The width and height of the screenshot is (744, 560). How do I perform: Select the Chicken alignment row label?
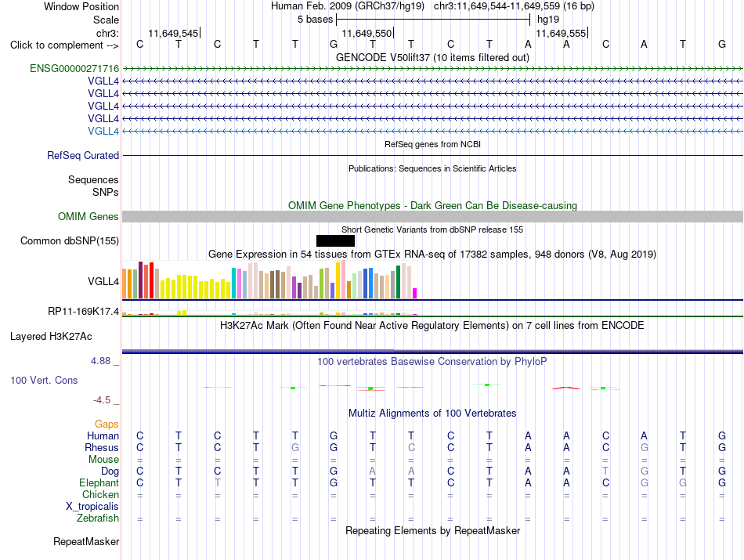coord(100,494)
